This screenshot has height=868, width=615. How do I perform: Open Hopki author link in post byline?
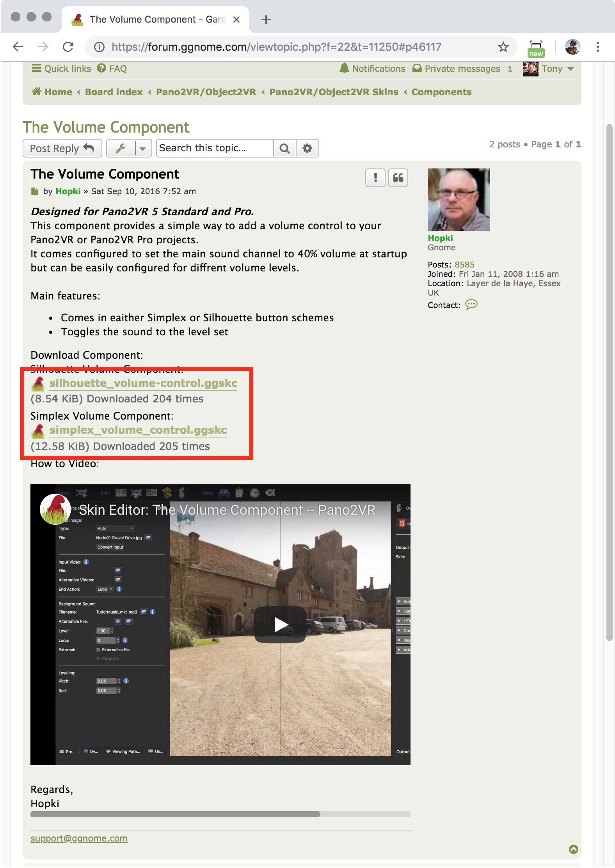(x=68, y=191)
